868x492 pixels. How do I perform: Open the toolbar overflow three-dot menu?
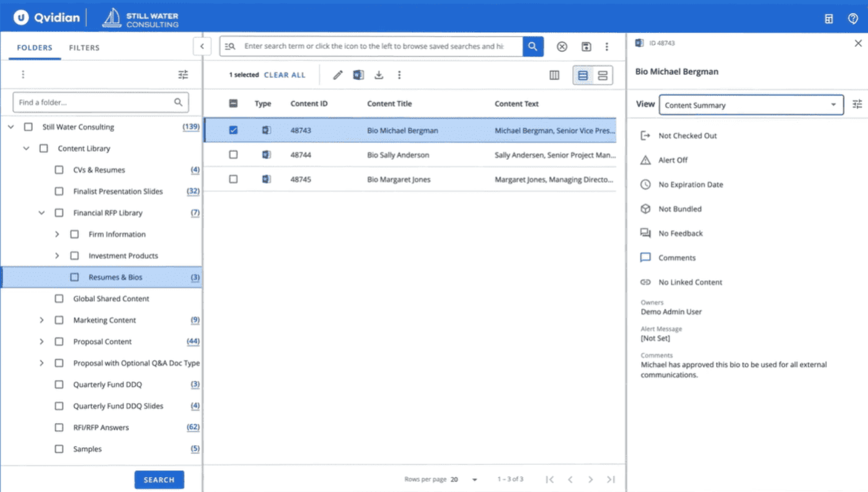coord(399,74)
